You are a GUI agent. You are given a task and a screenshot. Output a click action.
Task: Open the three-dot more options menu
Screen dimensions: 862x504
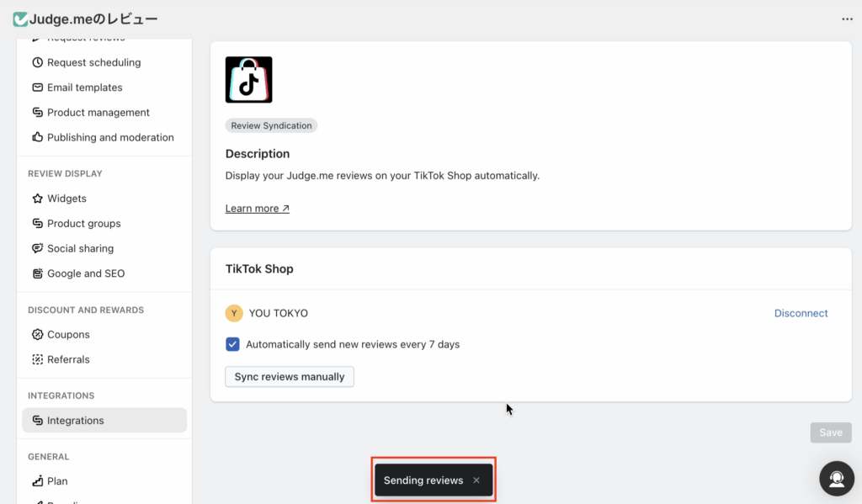(847, 19)
